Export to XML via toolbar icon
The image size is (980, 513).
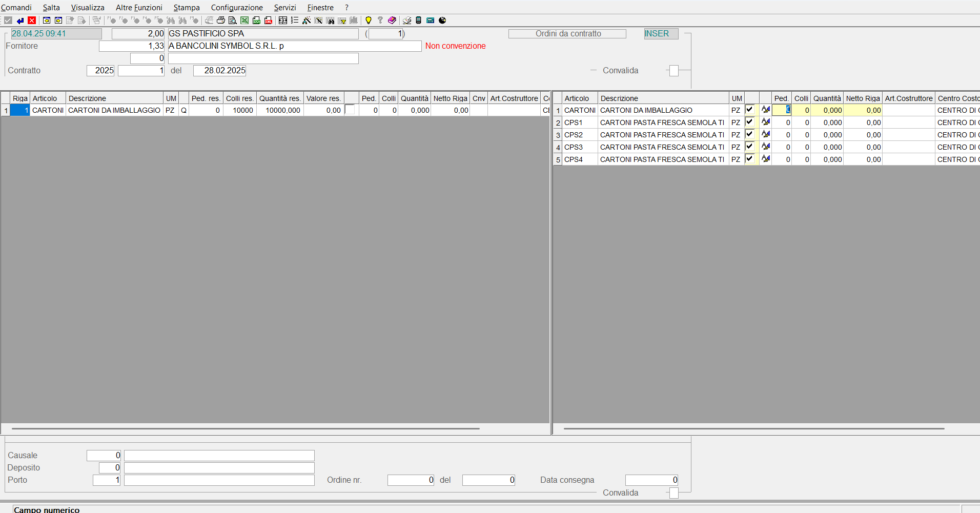click(x=268, y=20)
